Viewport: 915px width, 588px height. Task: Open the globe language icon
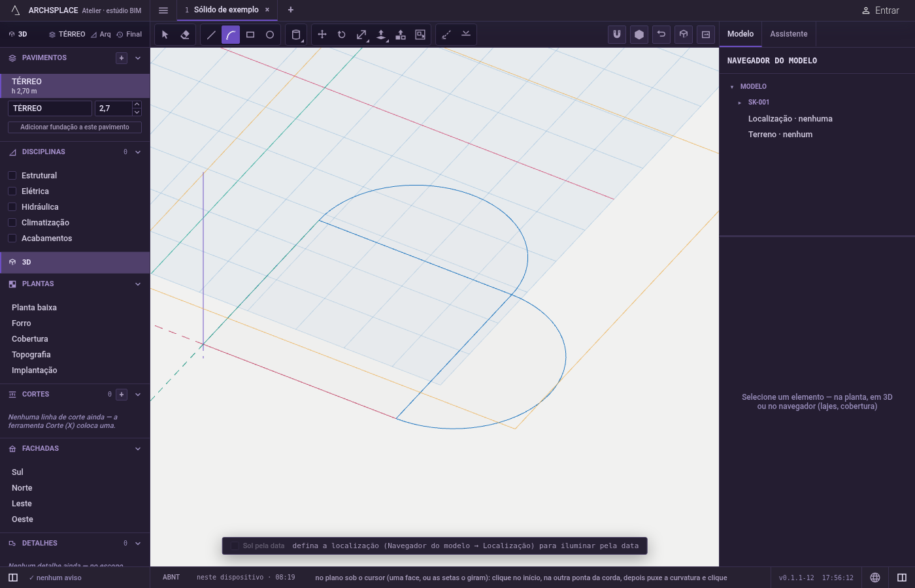click(875, 578)
